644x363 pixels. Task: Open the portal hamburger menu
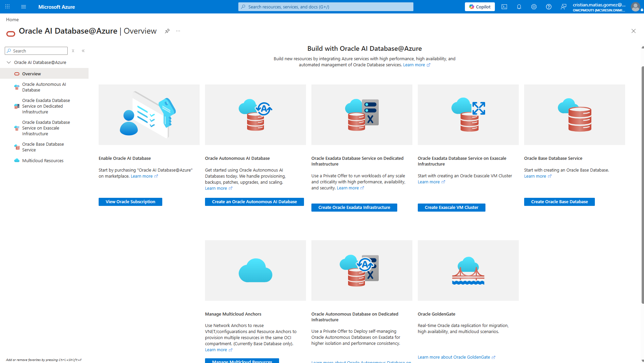(24, 7)
